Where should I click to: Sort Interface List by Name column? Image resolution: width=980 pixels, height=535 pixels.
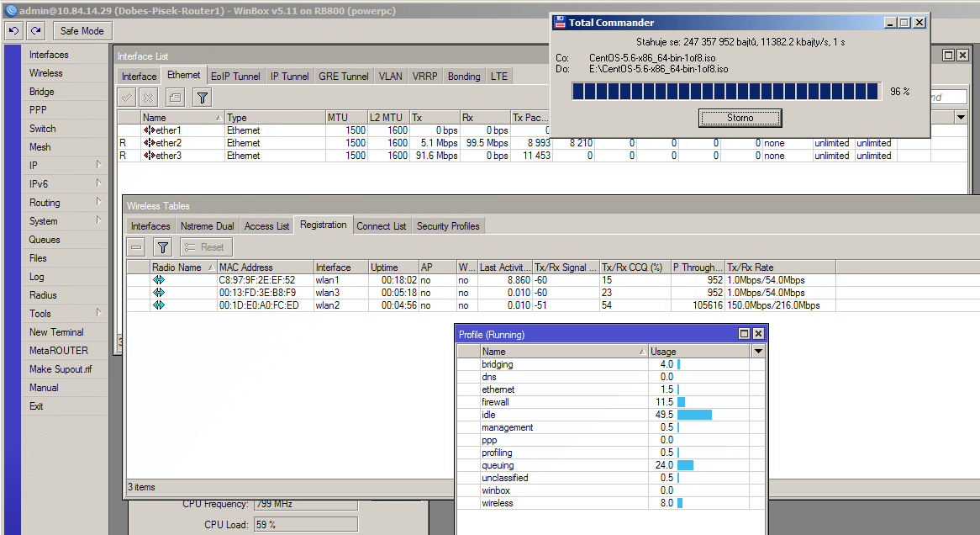pos(182,117)
